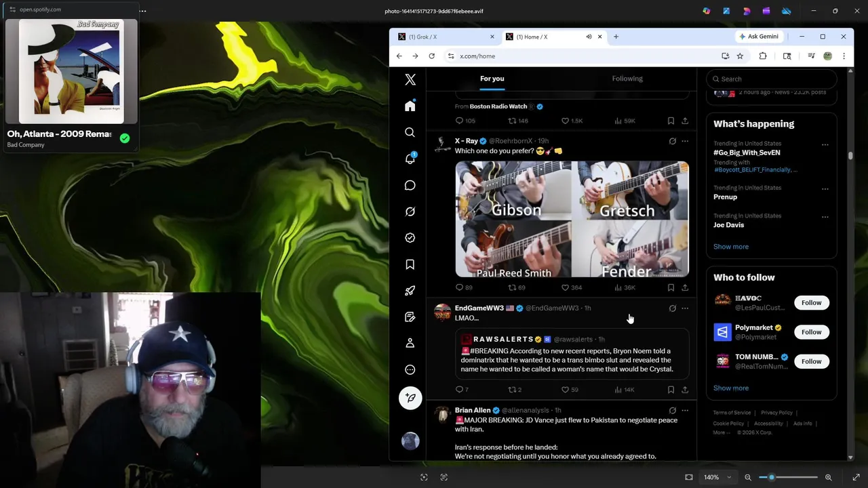Zoom in with photo viewer magnifier plus
868x488 pixels.
828,477
